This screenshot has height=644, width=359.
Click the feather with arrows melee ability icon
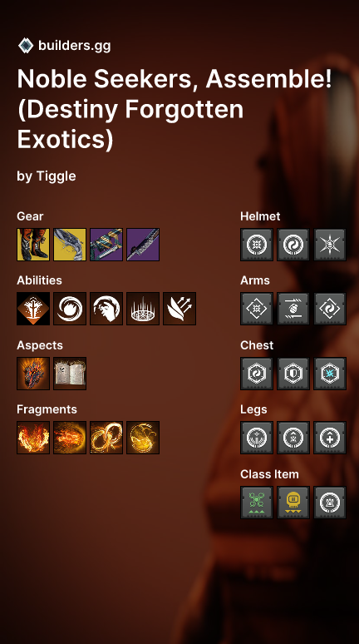click(179, 309)
